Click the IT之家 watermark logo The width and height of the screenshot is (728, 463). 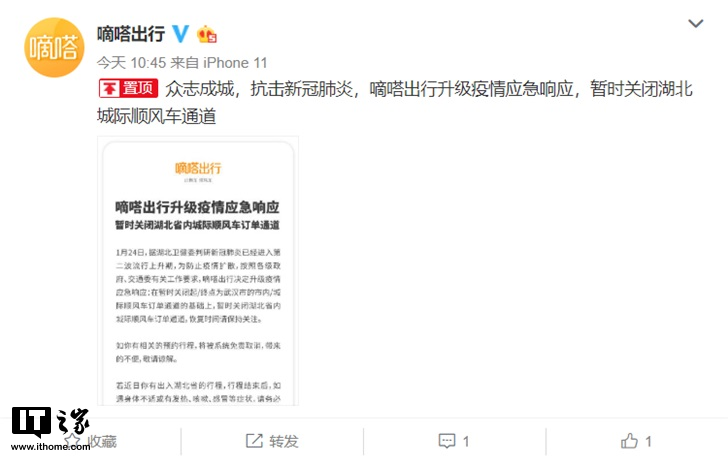[x=50, y=423]
